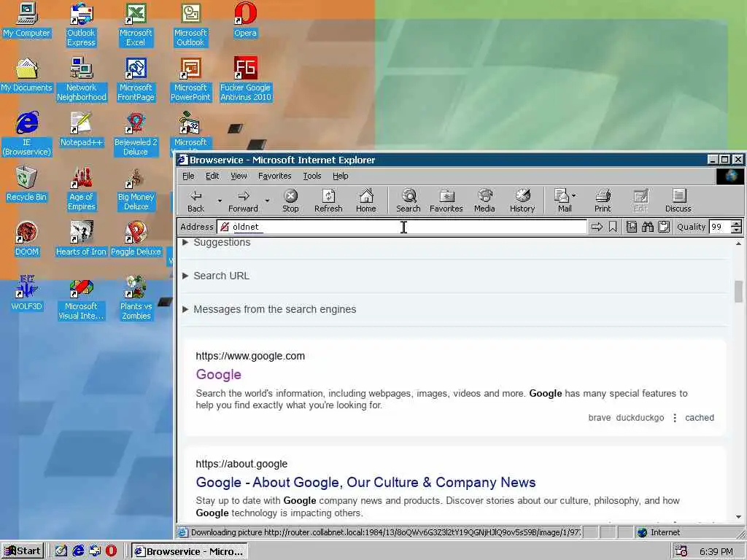Open Outlook Express desktop icon

(81, 25)
